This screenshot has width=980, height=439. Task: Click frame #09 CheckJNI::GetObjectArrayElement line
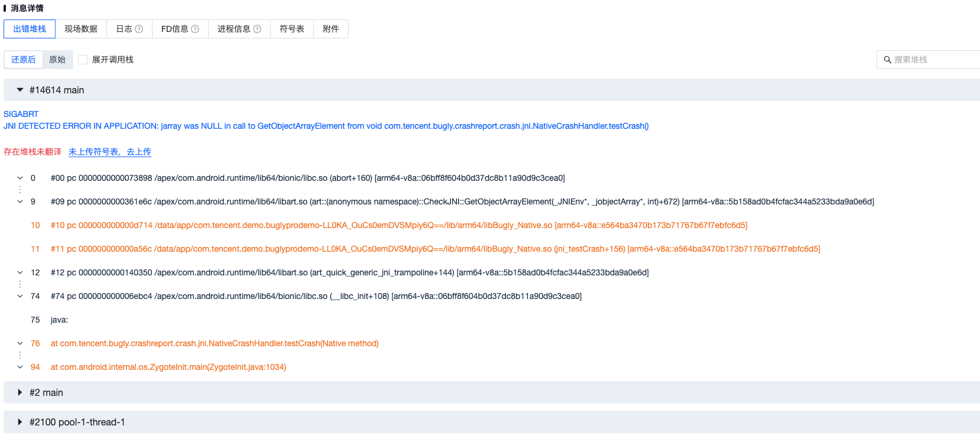462,201
